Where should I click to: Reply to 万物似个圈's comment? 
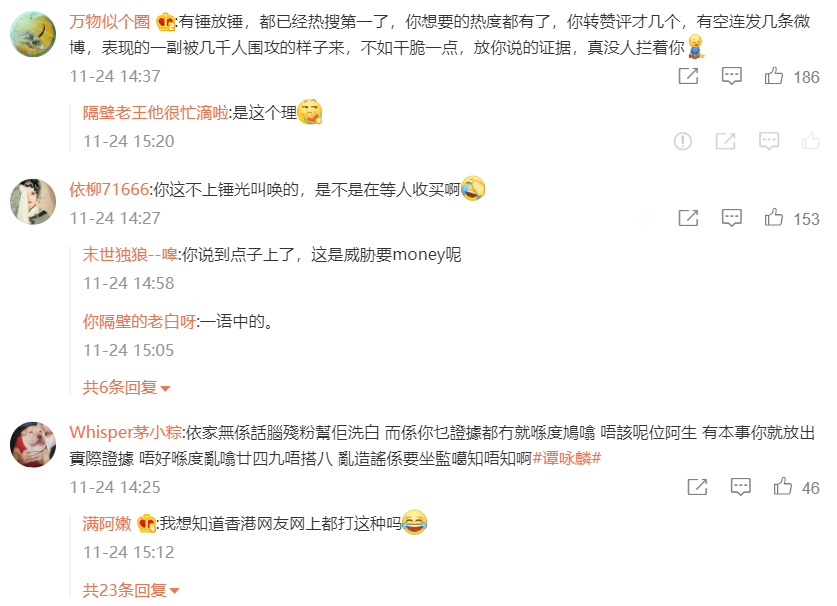coord(731,76)
